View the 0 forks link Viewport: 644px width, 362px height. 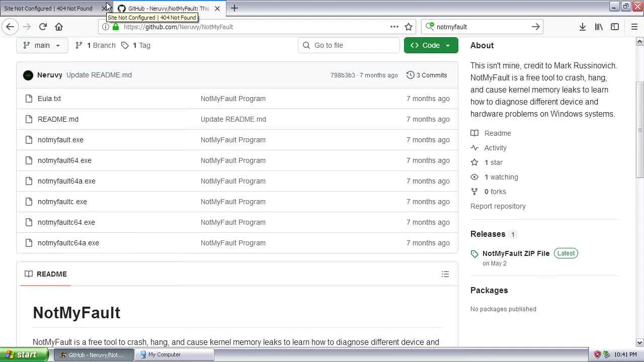[x=488, y=192]
